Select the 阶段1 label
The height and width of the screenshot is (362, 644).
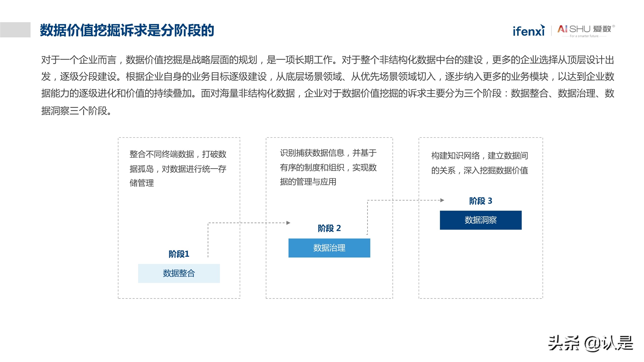[x=179, y=254]
